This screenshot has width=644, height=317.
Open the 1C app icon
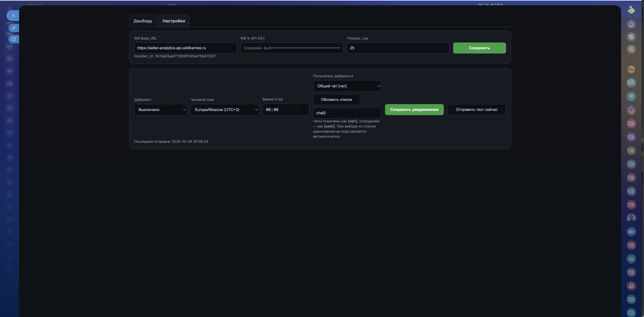pos(631,69)
